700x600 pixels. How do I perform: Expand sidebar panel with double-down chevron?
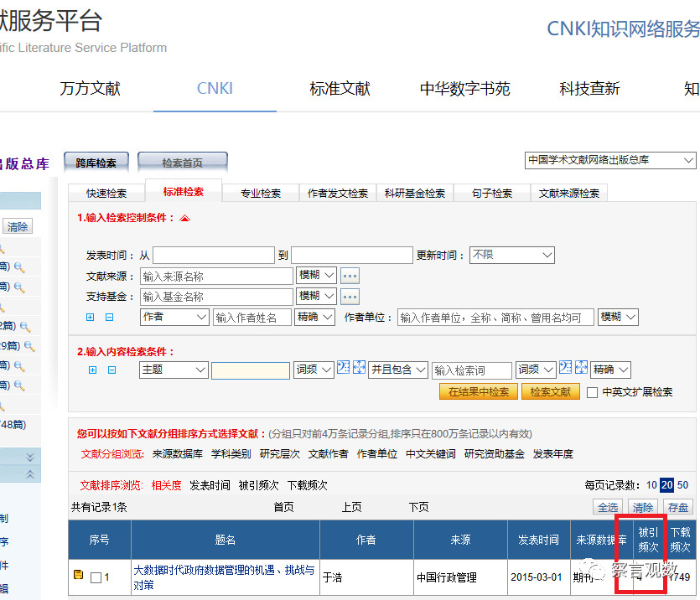coord(30,458)
